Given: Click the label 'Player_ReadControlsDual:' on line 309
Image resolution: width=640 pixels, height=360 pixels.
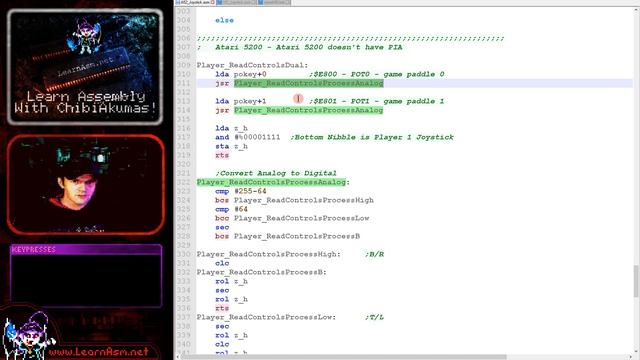Looking at the screenshot, I should pos(252,65).
